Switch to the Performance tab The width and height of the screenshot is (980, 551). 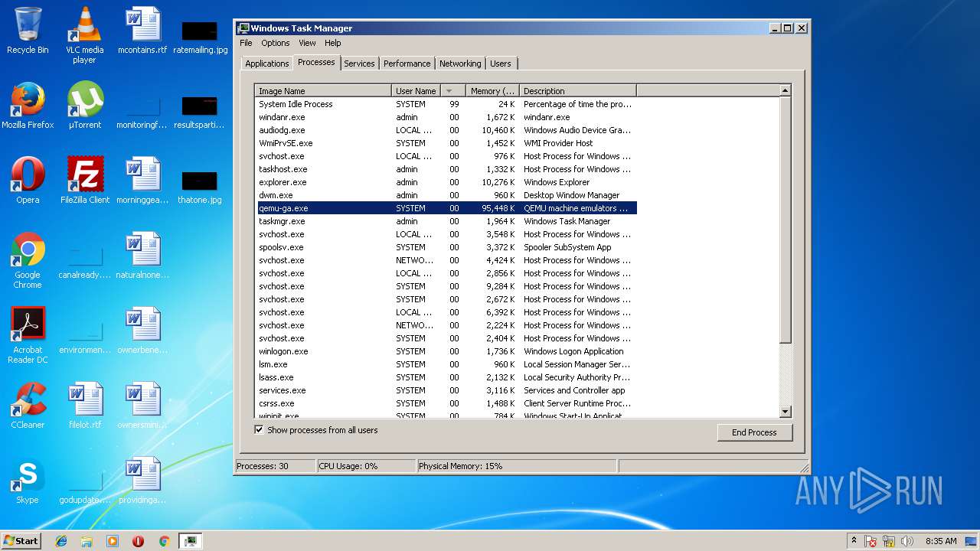click(x=407, y=64)
